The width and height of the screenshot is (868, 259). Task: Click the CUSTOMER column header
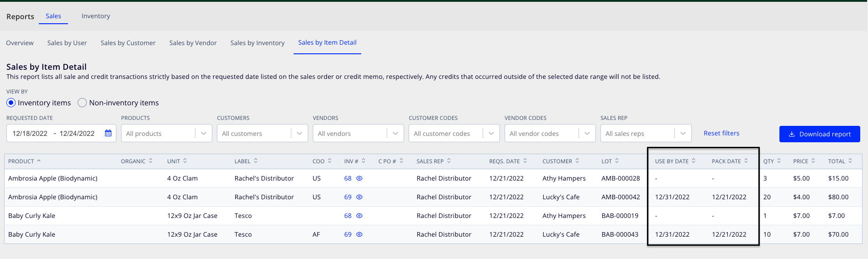557,161
